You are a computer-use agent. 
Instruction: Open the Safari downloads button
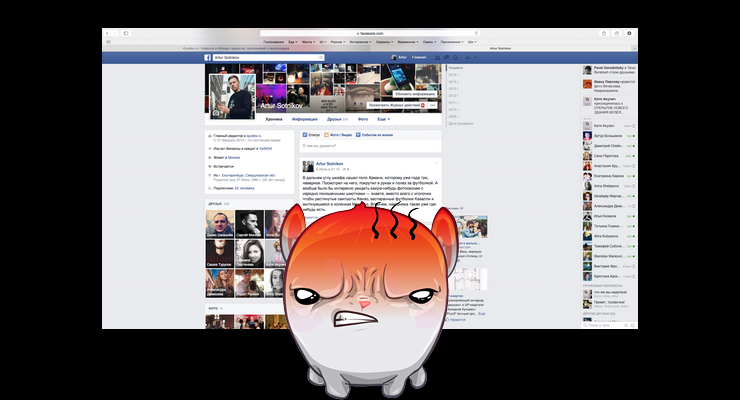click(629, 33)
